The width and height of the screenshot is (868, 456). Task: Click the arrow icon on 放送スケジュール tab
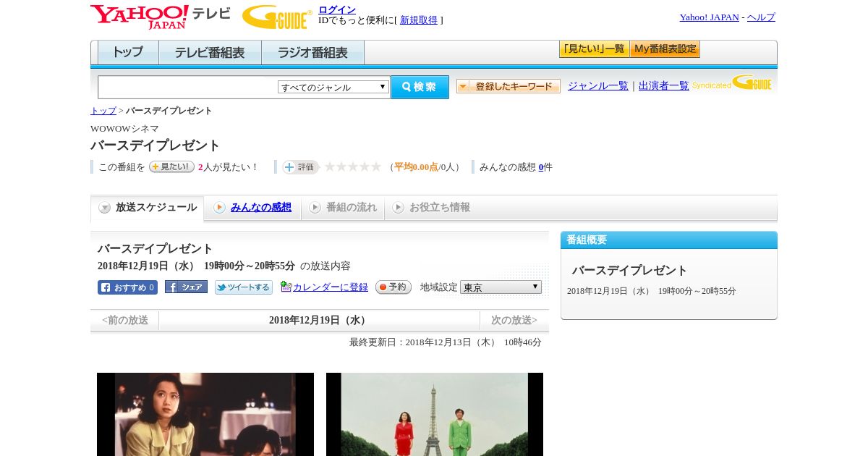click(x=105, y=208)
